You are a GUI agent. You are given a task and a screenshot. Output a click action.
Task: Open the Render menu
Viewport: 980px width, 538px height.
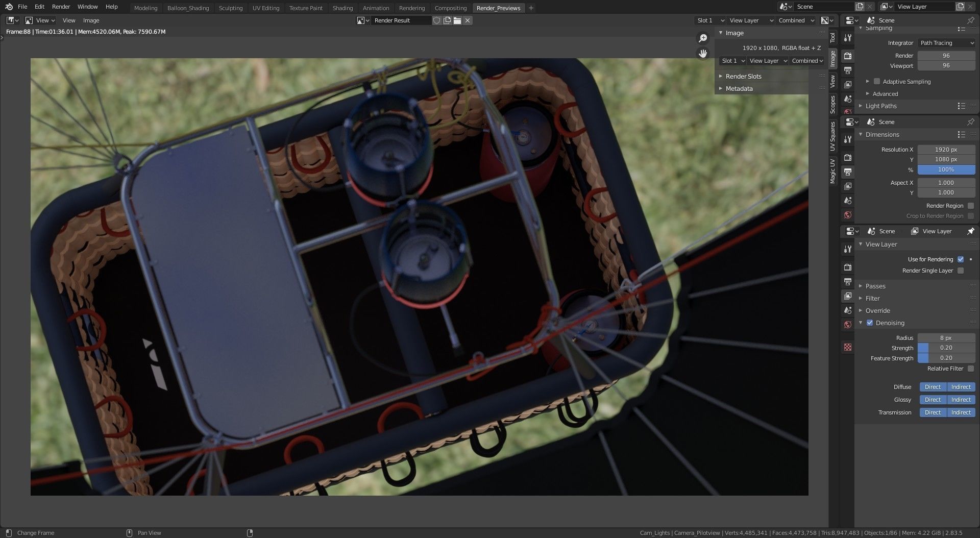click(x=61, y=7)
